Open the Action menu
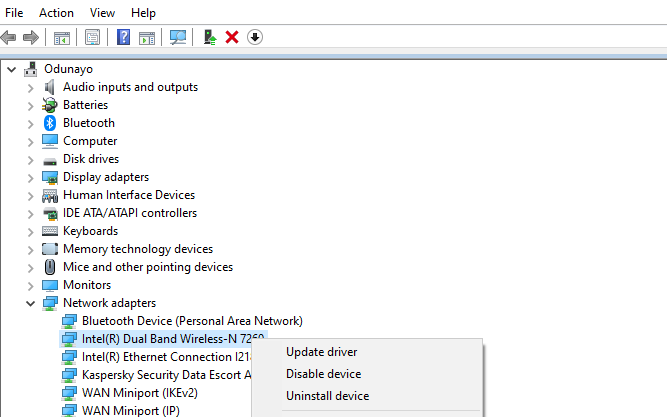The height and width of the screenshot is (417, 667). pyautogui.click(x=56, y=13)
